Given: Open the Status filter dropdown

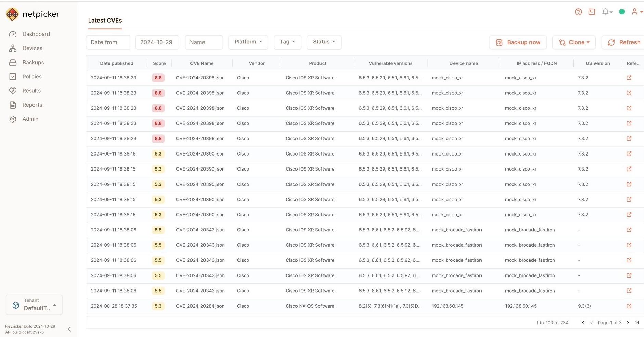Looking at the screenshot, I should coord(324,42).
